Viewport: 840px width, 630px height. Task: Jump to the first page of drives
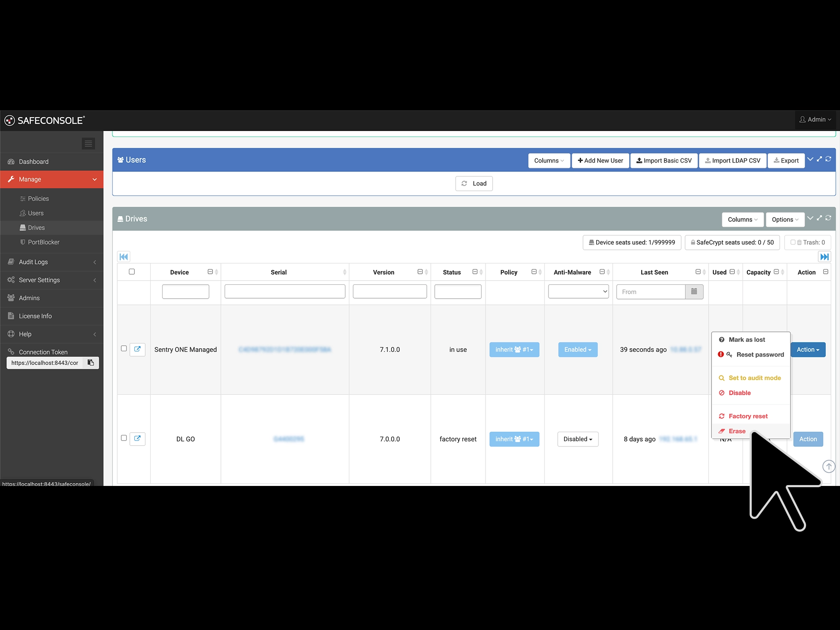click(x=123, y=257)
